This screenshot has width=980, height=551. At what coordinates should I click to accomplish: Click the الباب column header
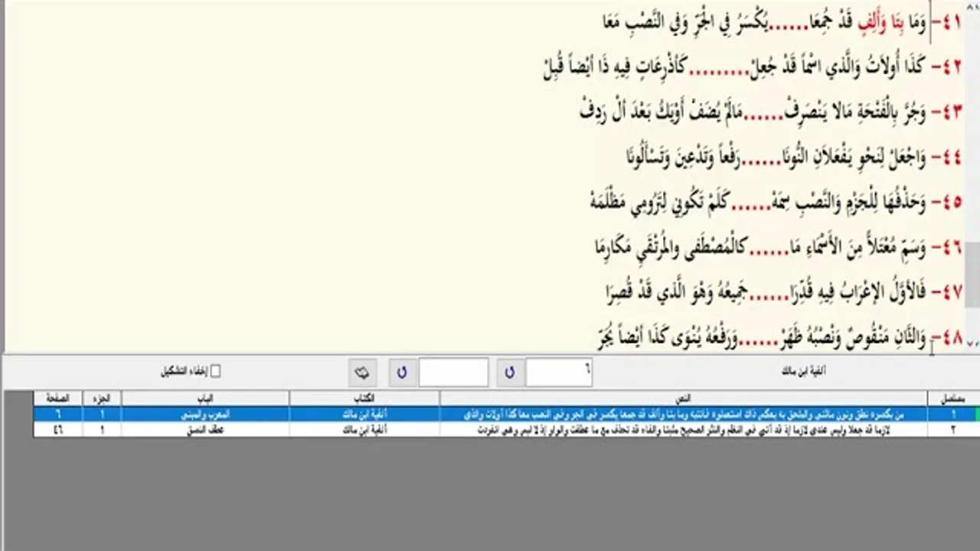point(205,398)
